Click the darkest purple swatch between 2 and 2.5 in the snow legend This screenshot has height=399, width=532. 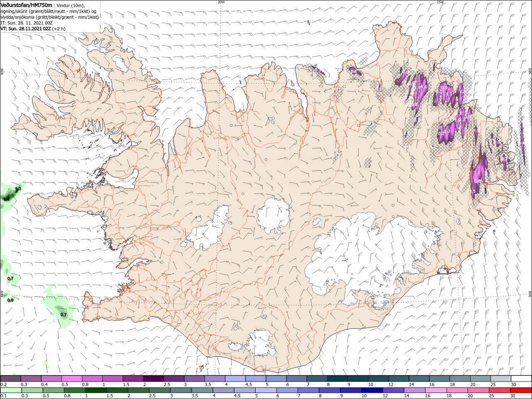point(153,378)
